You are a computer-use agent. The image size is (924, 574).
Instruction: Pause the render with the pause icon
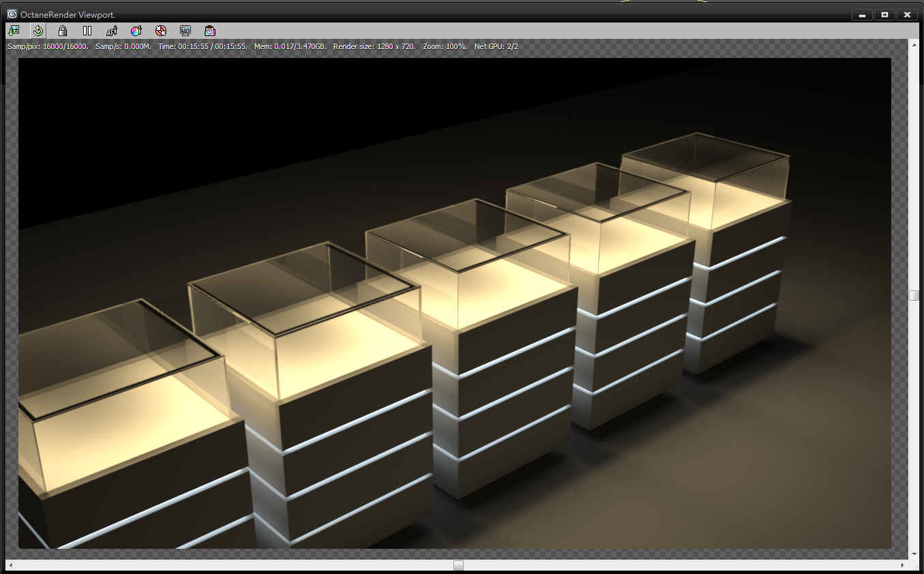87,31
